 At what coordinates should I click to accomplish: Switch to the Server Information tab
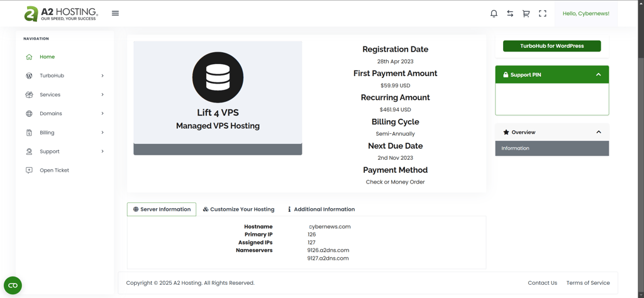point(162,209)
